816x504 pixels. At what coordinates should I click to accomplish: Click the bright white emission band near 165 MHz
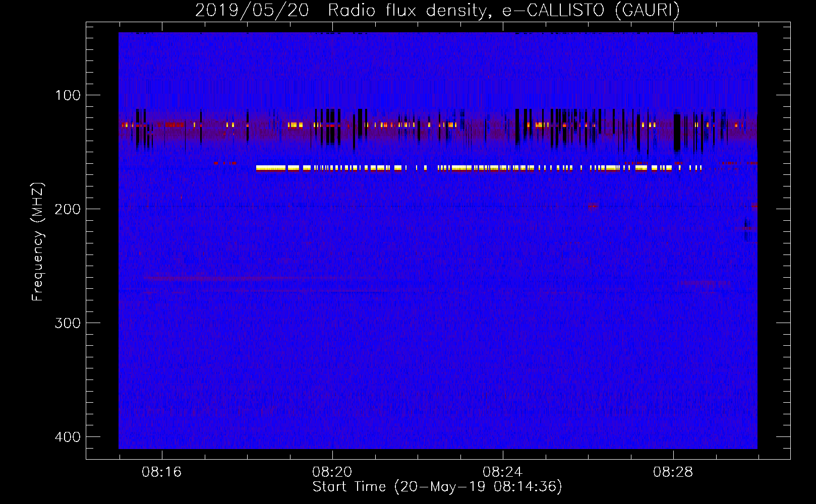pyautogui.click(x=479, y=168)
